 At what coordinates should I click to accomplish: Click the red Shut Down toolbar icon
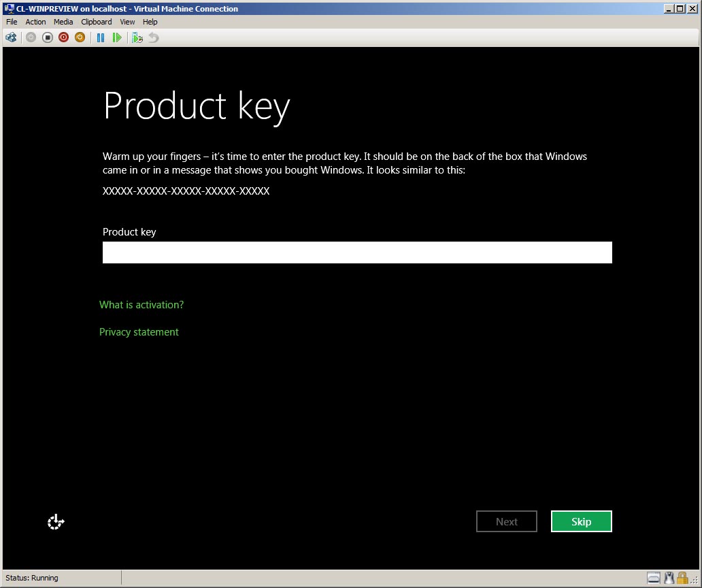click(63, 37)
